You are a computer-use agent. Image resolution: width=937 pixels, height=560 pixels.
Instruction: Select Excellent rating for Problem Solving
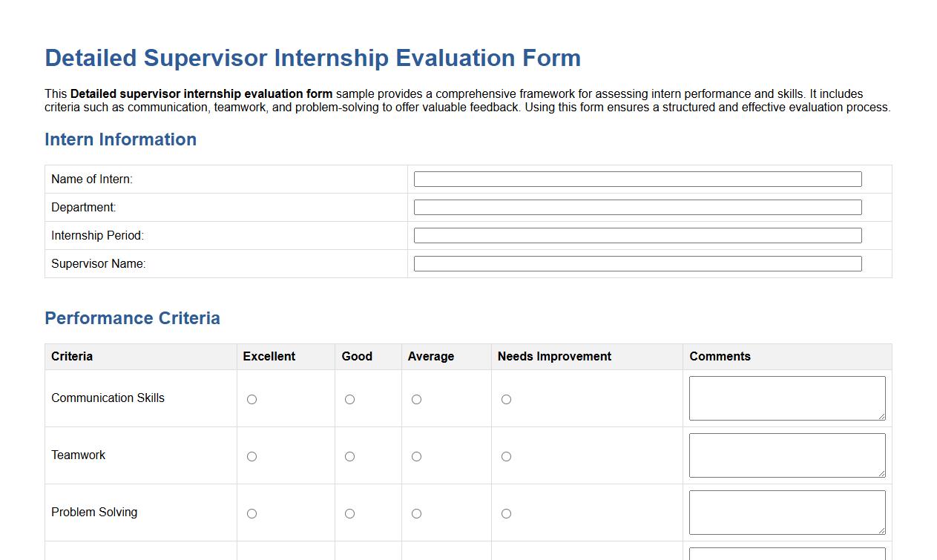[x=251, y=513]
